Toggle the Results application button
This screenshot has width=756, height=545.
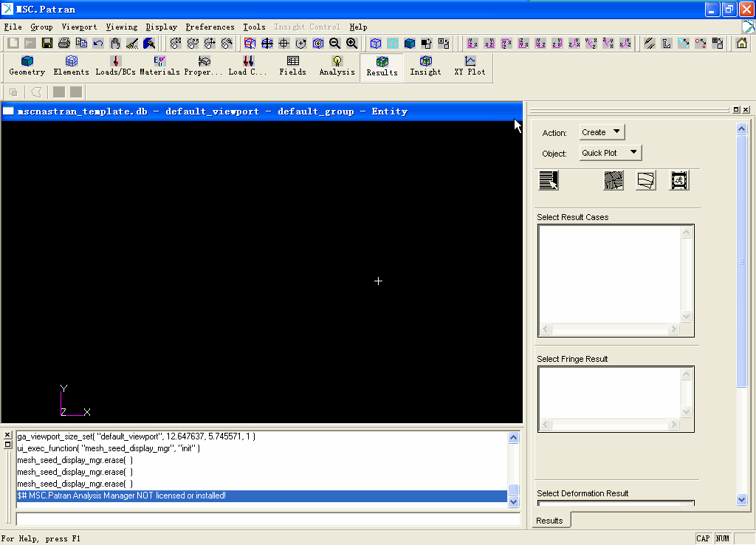pos(382,66)
